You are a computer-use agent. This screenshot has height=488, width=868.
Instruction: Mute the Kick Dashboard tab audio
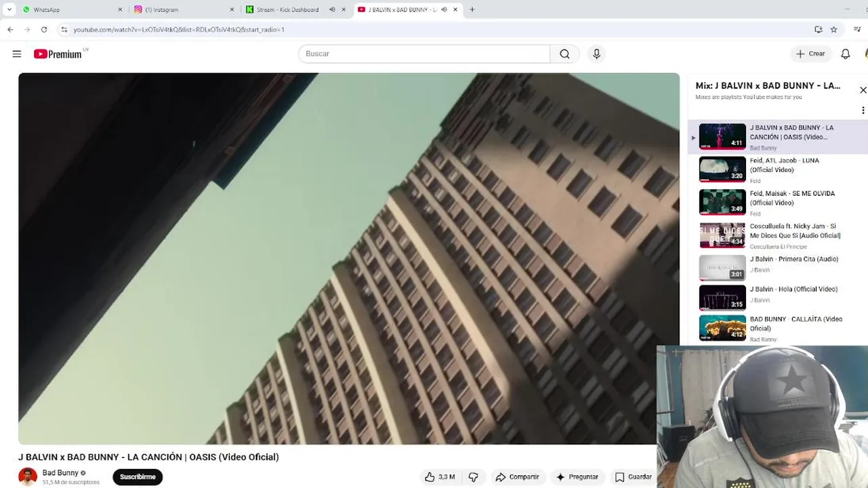pyautogui.click(x=332, y=9)
